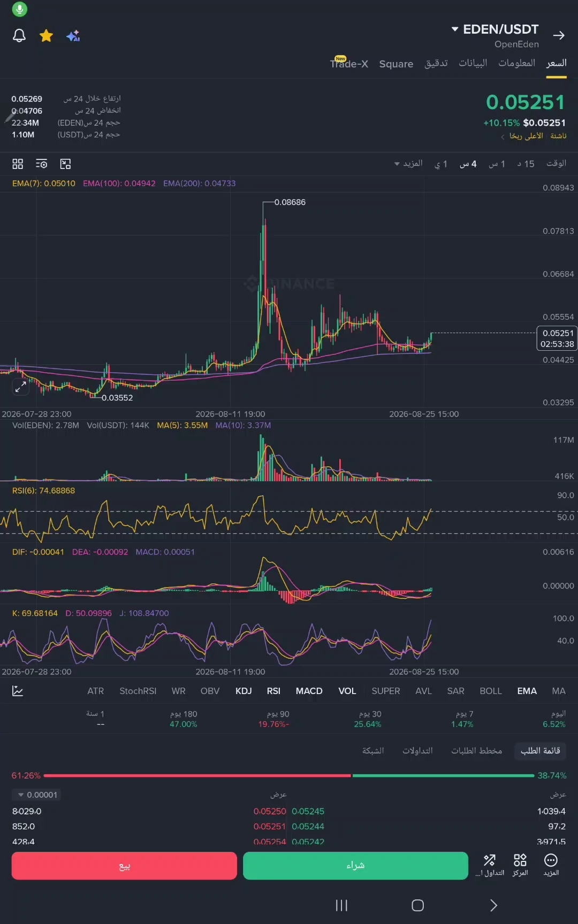The image size is (578, 924).
Task: Open the الشبكة tab
Action: click(373, 751)
